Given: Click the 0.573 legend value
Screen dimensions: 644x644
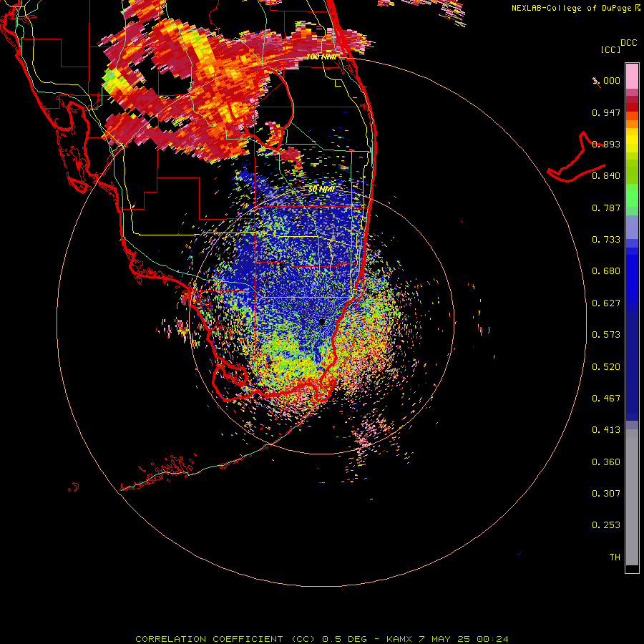Looking at the screenshot, I should point(606,335).
